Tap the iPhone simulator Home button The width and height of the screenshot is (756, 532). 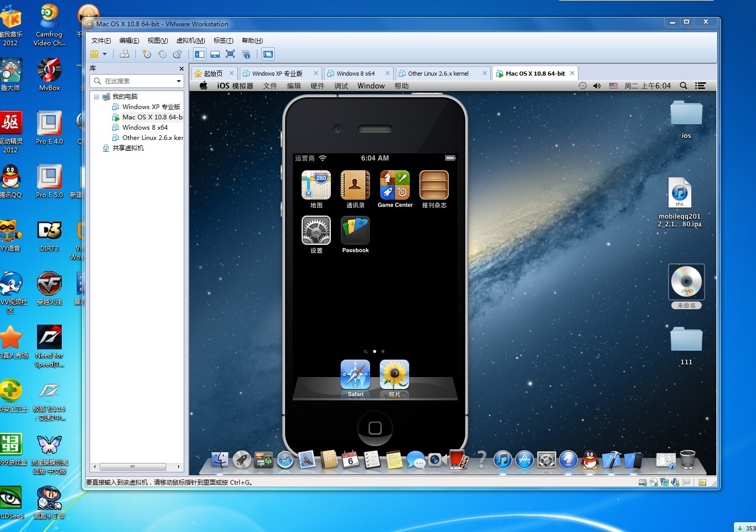(x=375, y=428)
